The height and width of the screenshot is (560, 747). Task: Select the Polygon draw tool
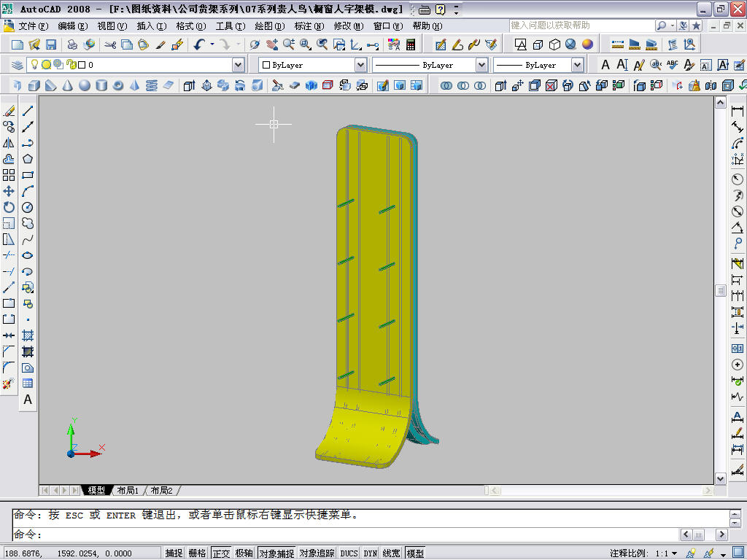(x=28, y=158)
